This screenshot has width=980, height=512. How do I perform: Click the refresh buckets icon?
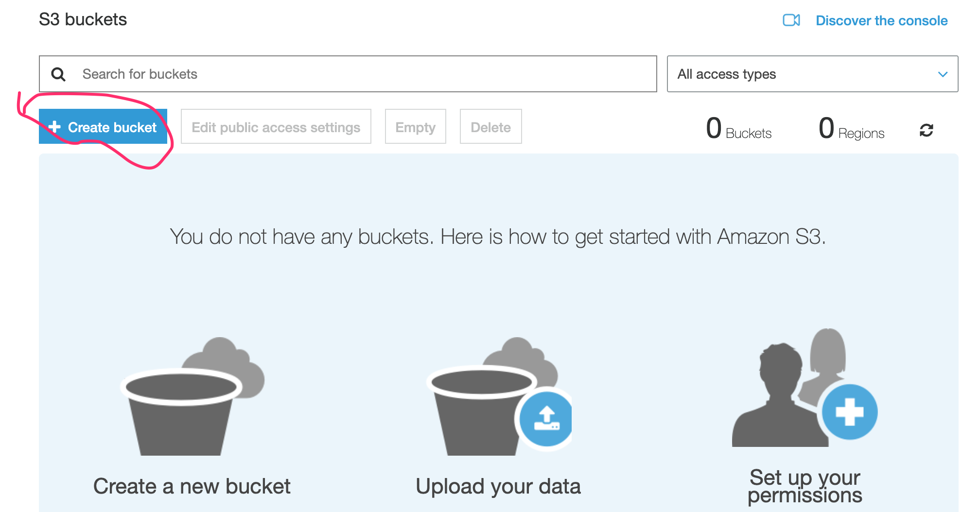point(926,130)
